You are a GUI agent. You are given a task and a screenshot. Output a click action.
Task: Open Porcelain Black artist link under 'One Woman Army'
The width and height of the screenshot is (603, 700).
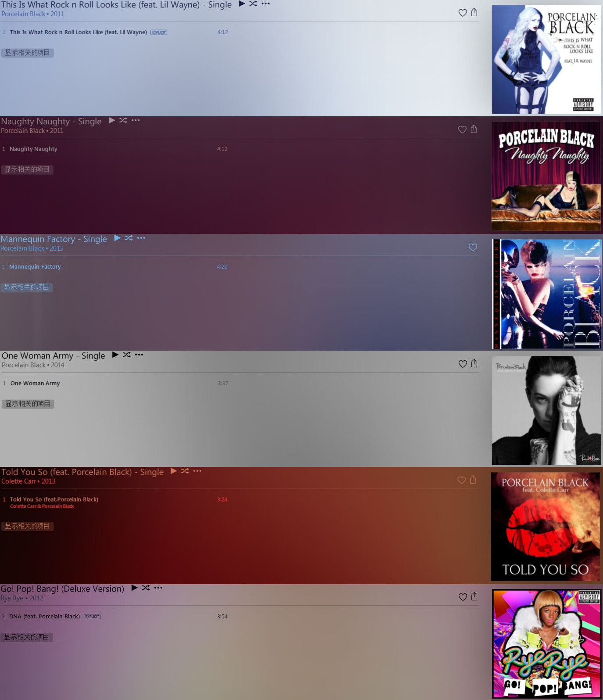24,365
